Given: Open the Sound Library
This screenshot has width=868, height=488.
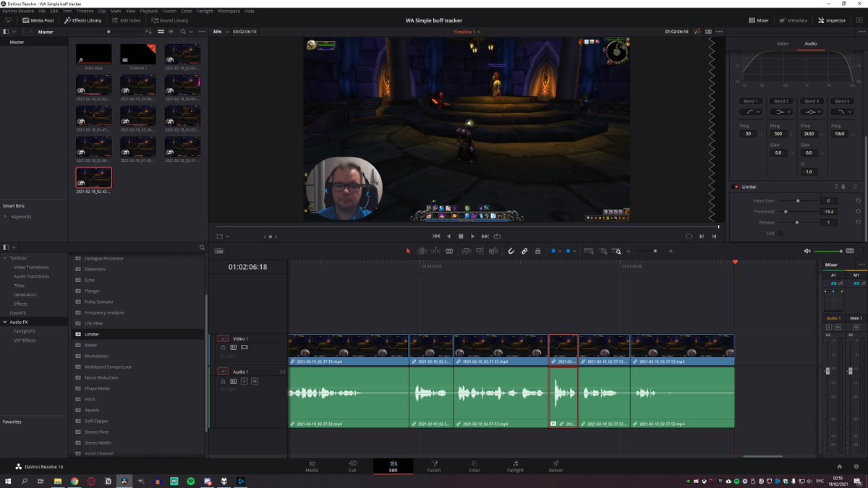Looking at the screenshot, I should tap(170, 20).
